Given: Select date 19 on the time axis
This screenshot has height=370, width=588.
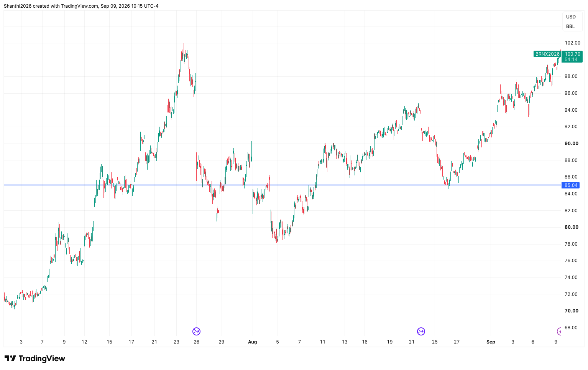Looking at the screenshot, I should (x=390, y=342).
